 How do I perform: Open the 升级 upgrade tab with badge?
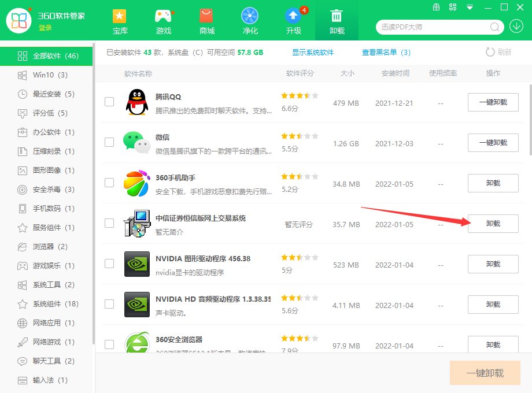click(294, 21)
